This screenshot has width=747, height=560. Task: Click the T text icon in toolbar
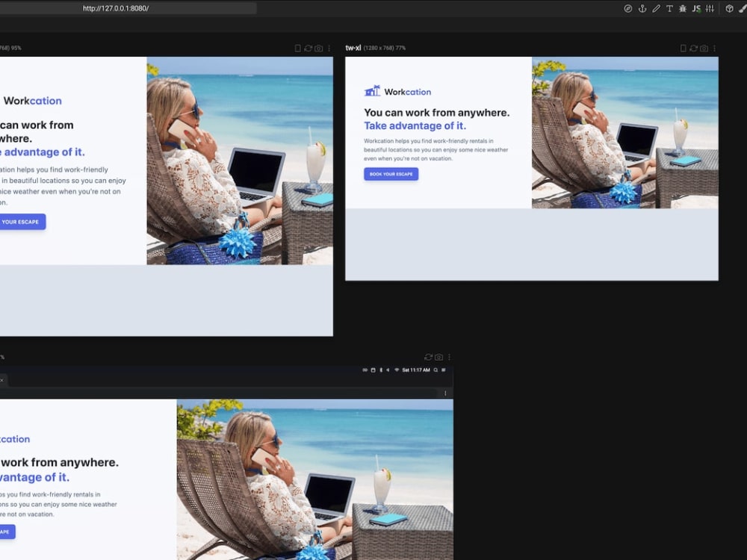click(x=669, y=8)
